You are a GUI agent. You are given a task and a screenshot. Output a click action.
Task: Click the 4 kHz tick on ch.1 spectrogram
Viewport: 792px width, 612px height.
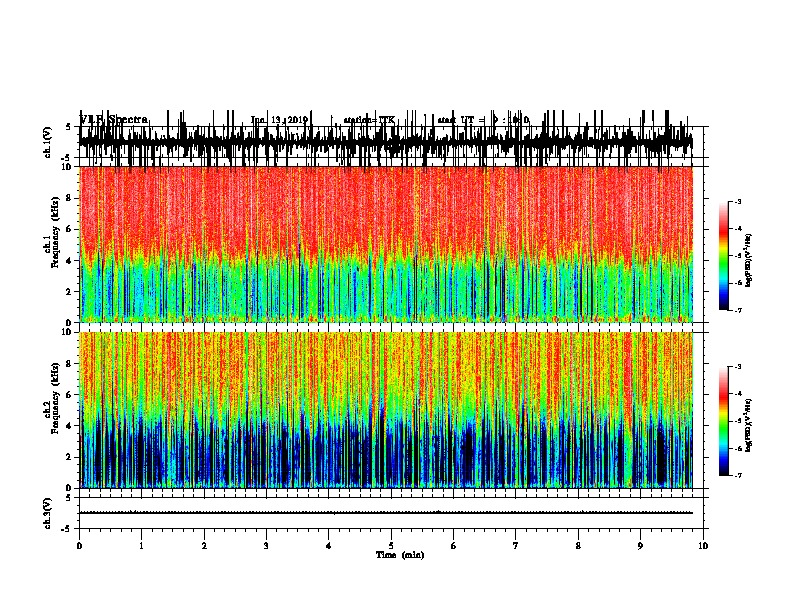tap(70, 261)
